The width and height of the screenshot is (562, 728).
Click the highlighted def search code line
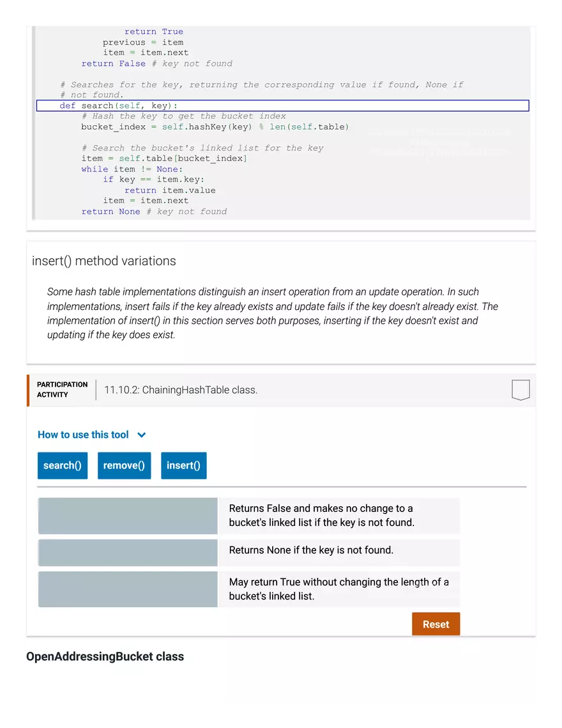[284, 105]
